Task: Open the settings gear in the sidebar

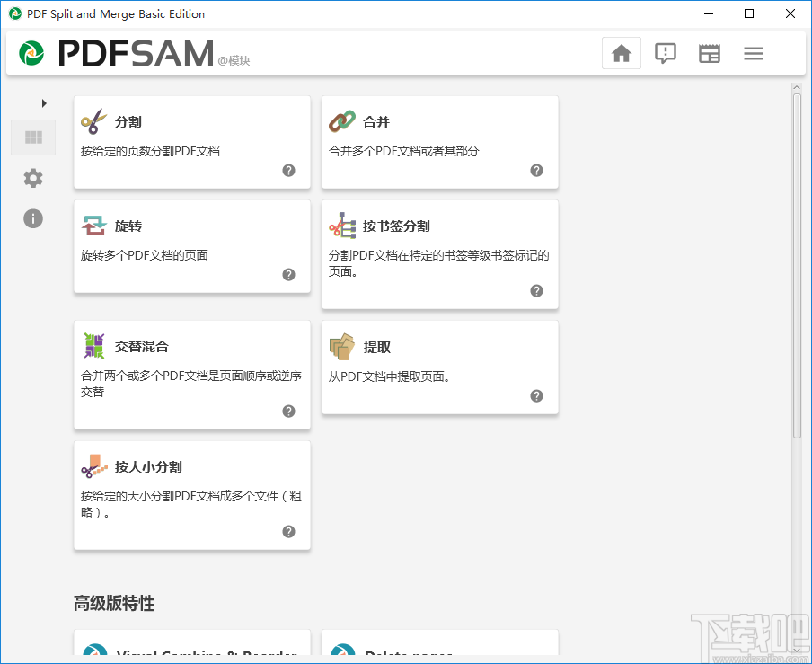Action: tap(32, 178)
